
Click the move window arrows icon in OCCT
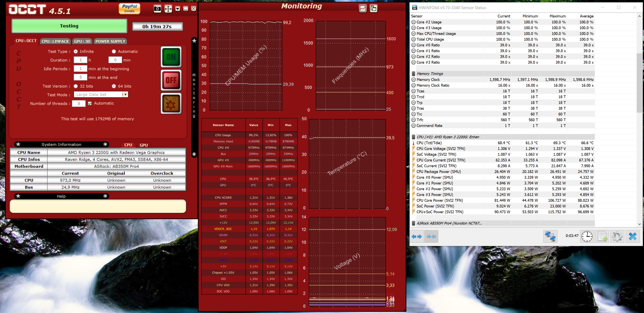168,9
